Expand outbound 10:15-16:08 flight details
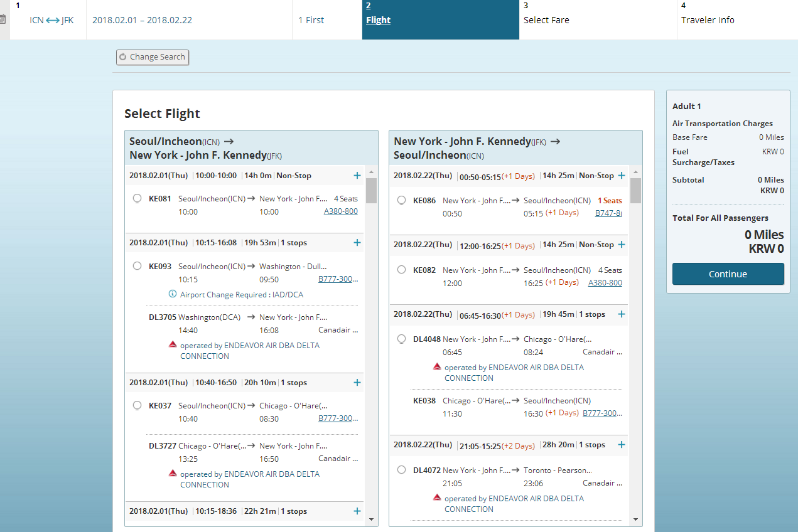This screenshot has height=532, width=798. click(357, 243)
